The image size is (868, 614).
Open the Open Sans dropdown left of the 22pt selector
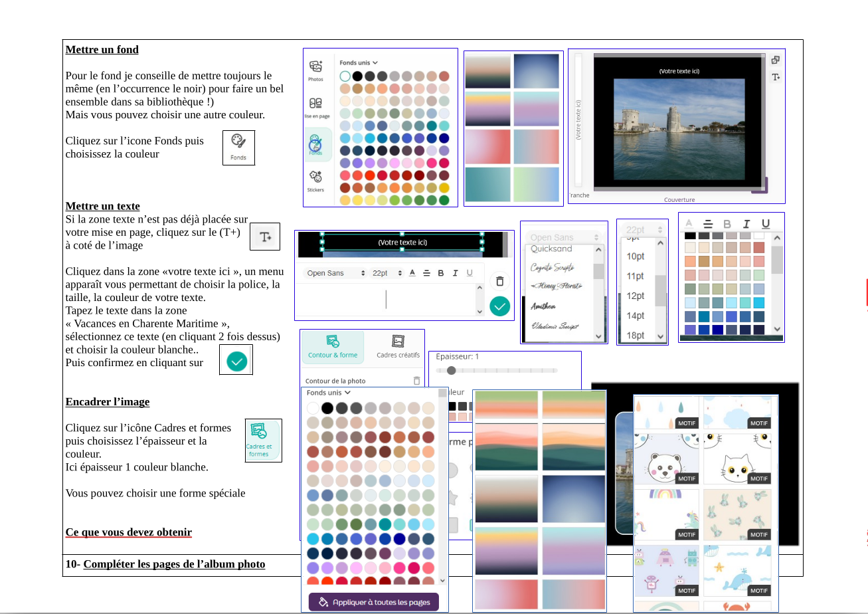coord(335,273)
